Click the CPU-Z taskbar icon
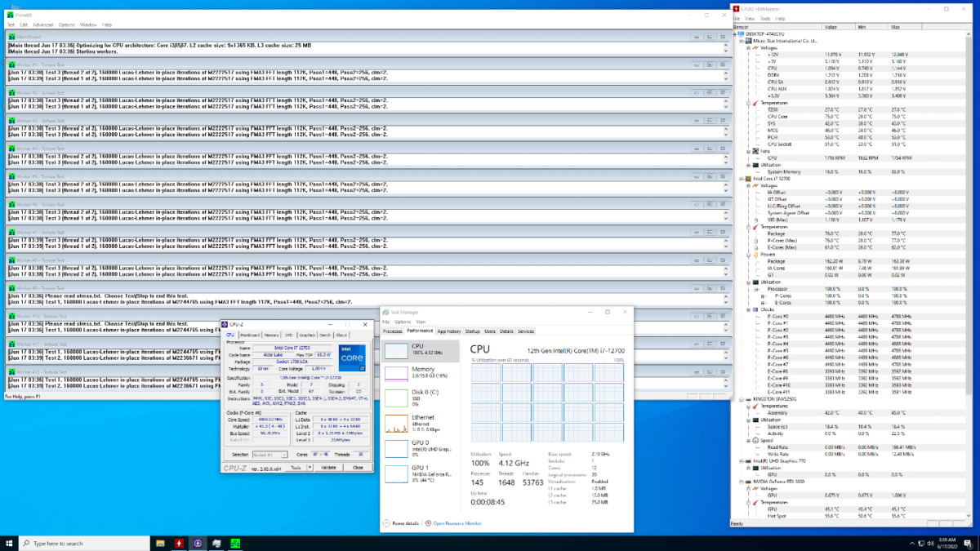 tap(198, 543)
